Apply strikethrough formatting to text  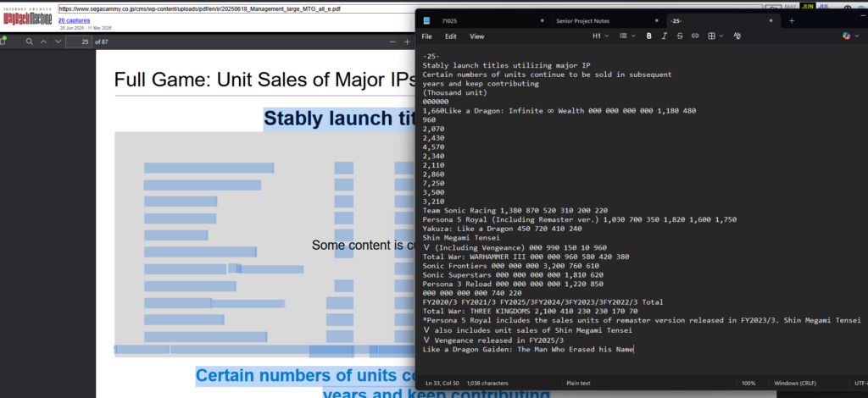[x=679, y=36]
